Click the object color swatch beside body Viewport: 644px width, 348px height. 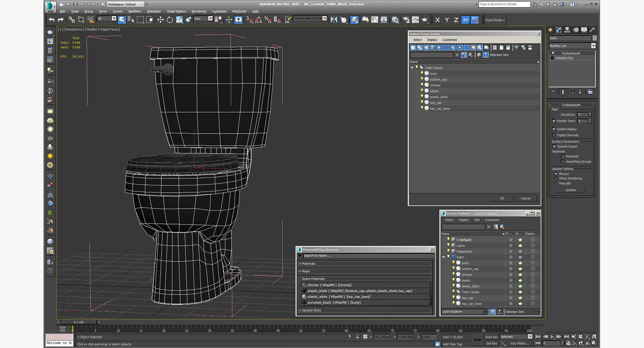point(594,38)
